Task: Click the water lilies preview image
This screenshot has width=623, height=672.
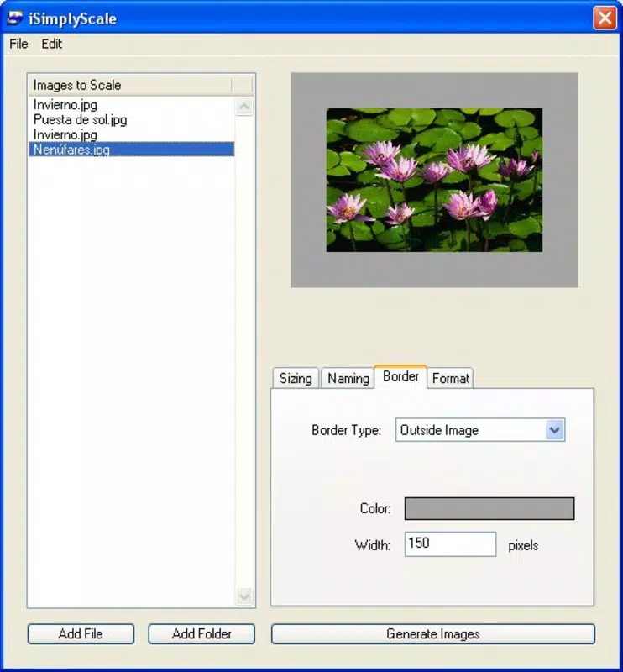Action: (434, 180)
